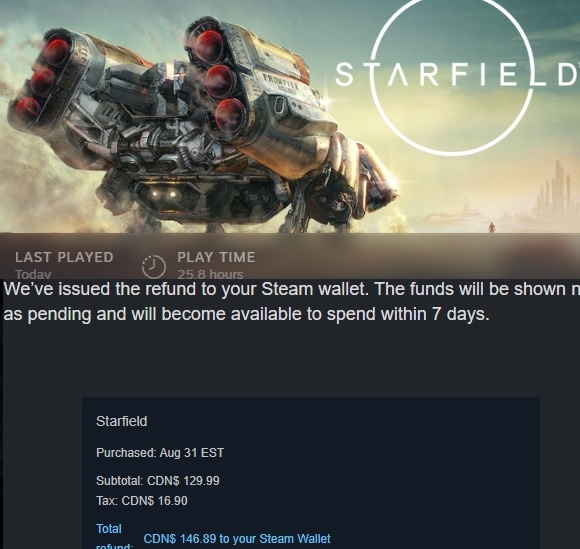This screenshot has width=580, height=549.
Task: Click the "within 7 days" pending line
Action: pos(246,314)
